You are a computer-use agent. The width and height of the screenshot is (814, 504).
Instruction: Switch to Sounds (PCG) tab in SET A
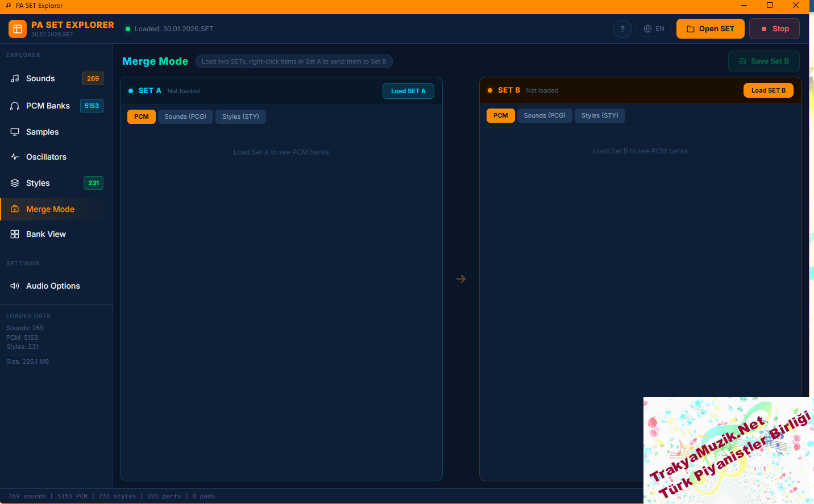(x=185, y=116)
